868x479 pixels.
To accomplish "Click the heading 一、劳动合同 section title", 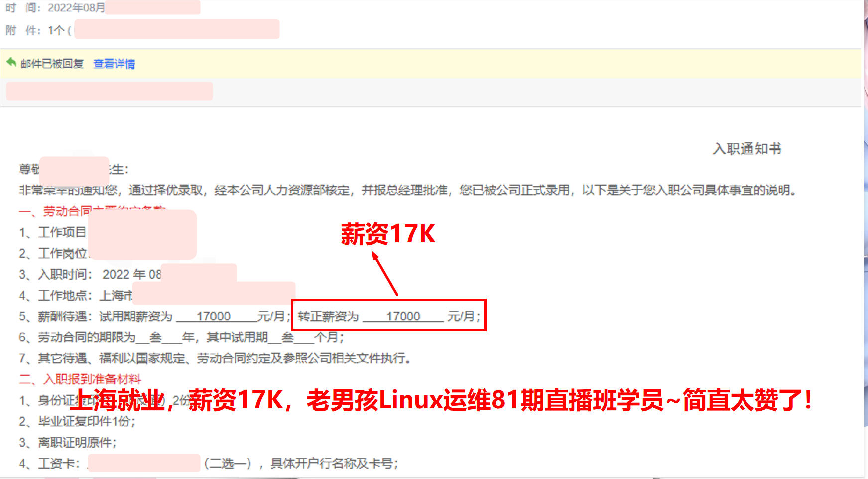I will (x=93, y=211).
